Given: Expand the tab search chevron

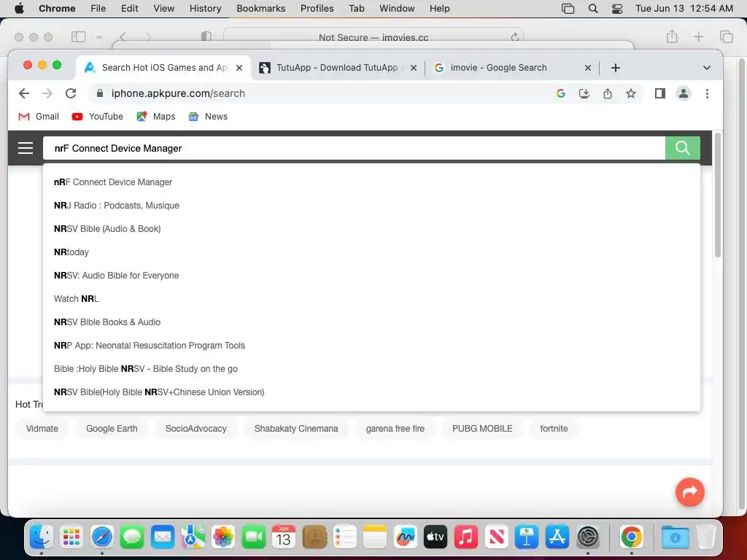Looking at the screenshot, I should [706, 68].
